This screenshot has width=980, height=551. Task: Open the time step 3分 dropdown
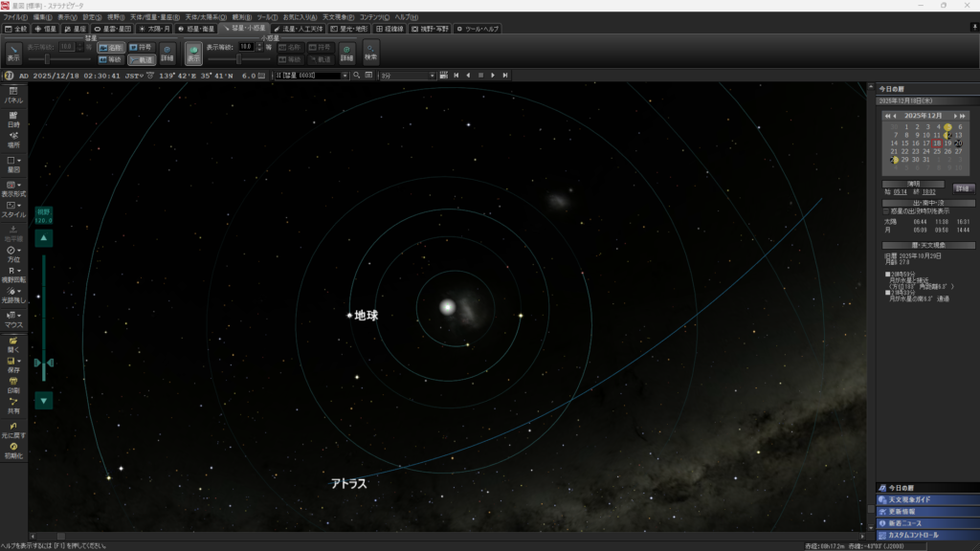pyautogui.click(x=433, y=75)
